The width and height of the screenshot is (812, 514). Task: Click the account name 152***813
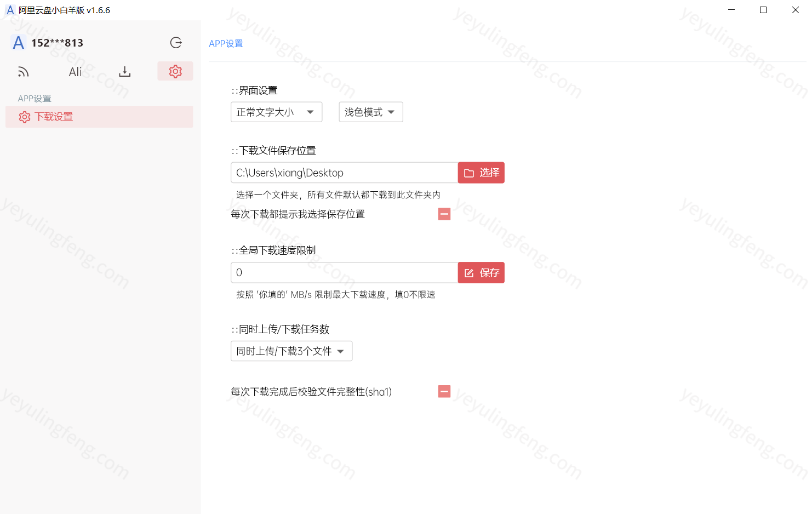tap(57, 43)
